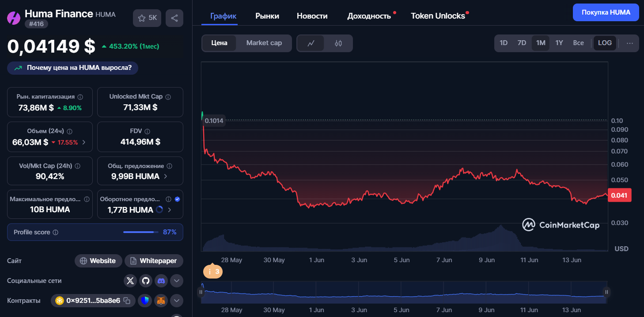The height and width of the screenshot is (317, 644).
Task: Expand the social networks dropdown chevron
Action: [x=177, y=281]
